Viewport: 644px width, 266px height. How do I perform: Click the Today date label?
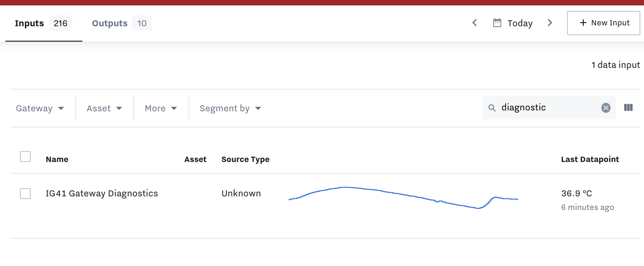(x=520, y=23)
